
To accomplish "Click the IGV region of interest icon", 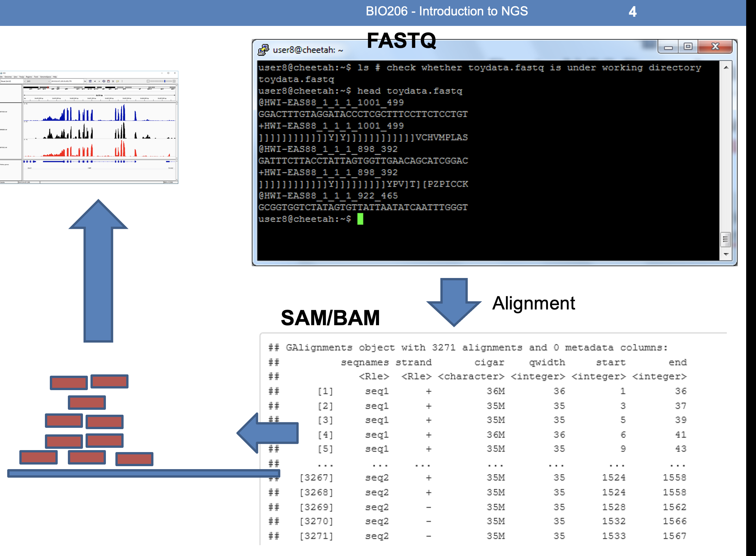I will (109, 81).
